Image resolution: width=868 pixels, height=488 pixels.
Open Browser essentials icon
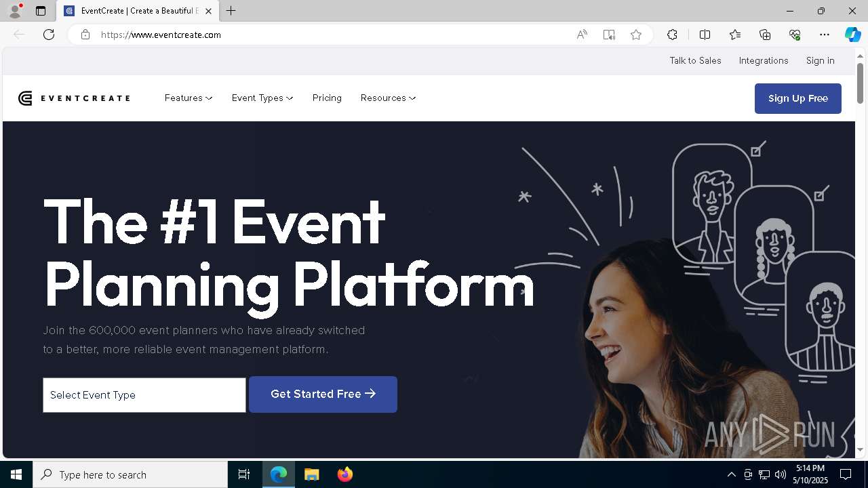click(x=795, y=35)
